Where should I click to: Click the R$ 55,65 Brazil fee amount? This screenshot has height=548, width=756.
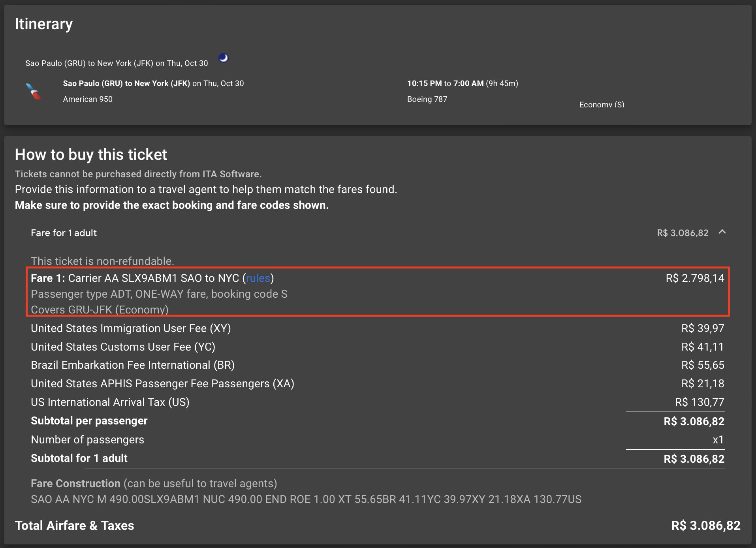703,365
